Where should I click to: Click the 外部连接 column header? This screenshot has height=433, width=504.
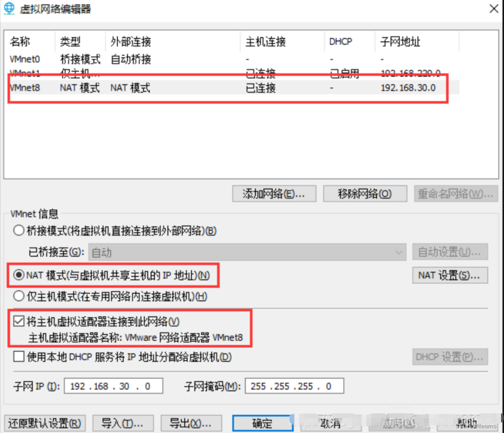click(x=173, y=41)
